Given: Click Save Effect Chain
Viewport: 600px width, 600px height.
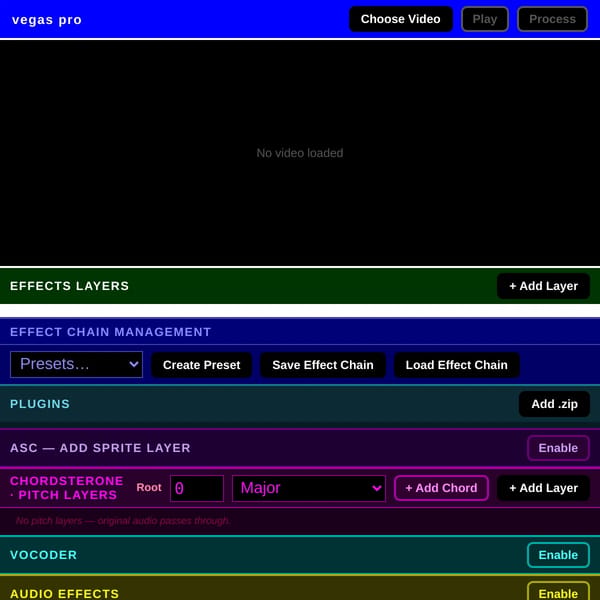Looking at the screenshot, I should [323, 365].
